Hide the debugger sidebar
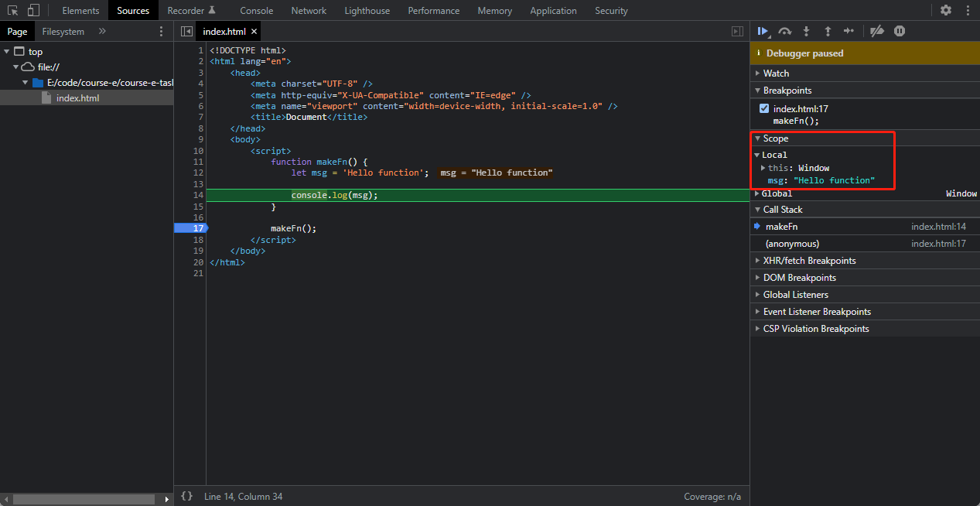The width and height of the screenshot is (980, 506). pyautogui.click(x=737, y=32)
